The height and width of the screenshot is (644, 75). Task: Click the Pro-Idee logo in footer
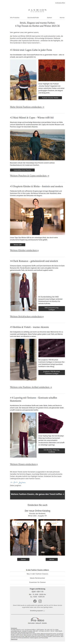click(37, 620)
